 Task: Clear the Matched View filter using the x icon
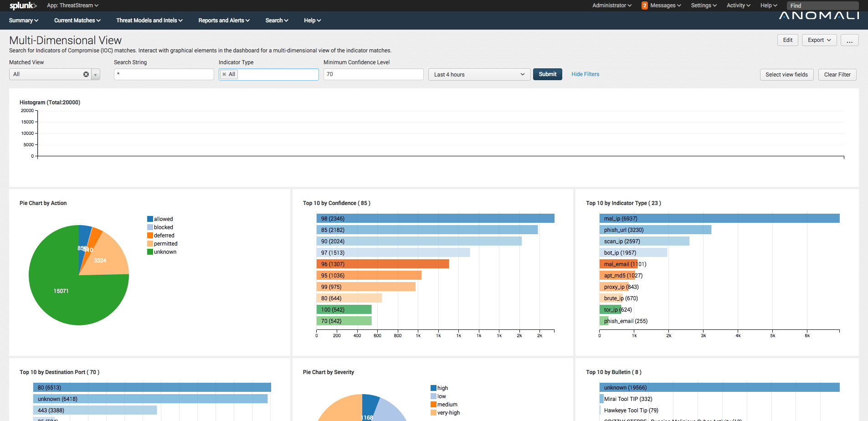[x=86, y=74]
